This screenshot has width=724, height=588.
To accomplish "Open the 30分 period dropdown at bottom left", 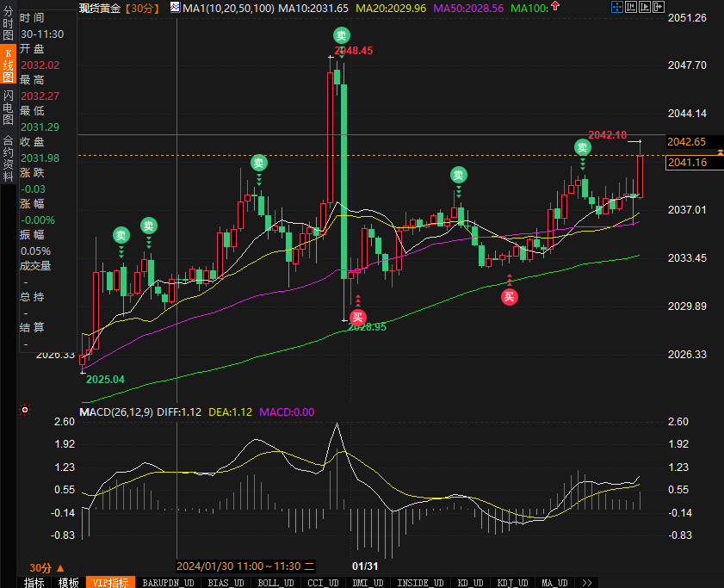I will [46, 567].
